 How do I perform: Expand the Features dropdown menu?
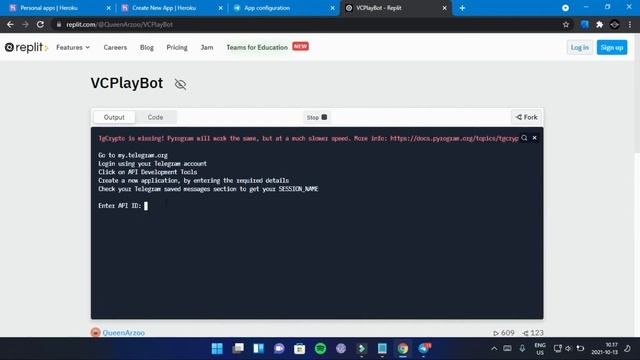click(73, 47)
